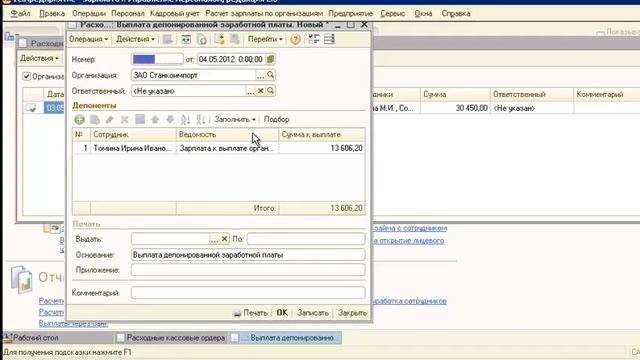
Task: Clear the Выдать field with X
Action: click(224, 239)
